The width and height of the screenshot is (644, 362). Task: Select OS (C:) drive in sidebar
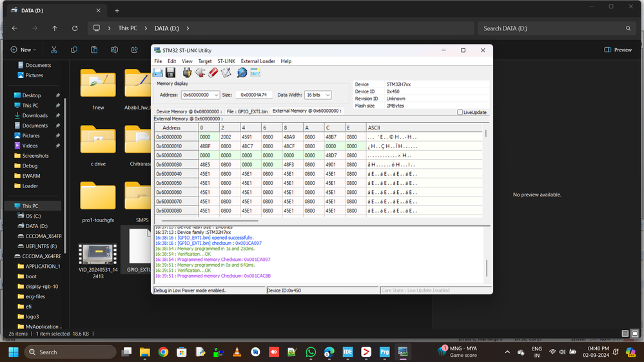pyautogui.click(x=33, y=216)
